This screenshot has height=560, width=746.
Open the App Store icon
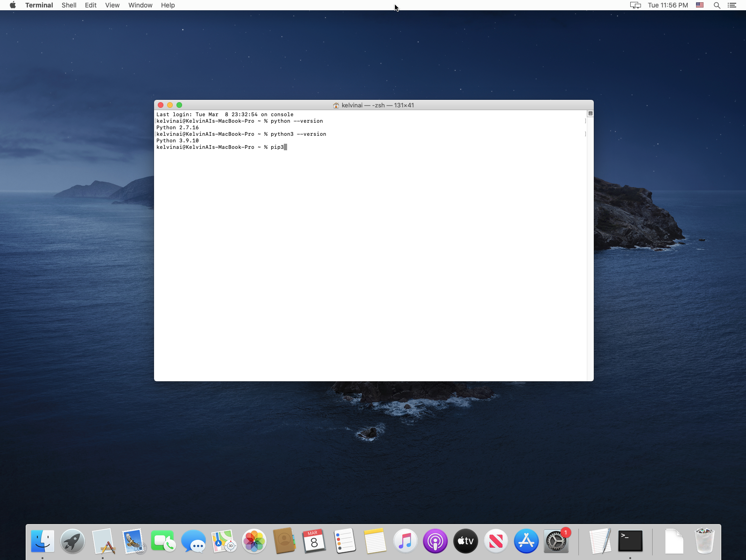point(526,541)
